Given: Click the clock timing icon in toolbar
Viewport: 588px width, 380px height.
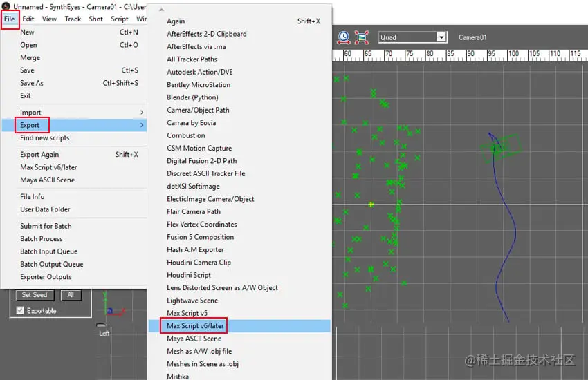Looking at the screenshot, I should point(344,37).
